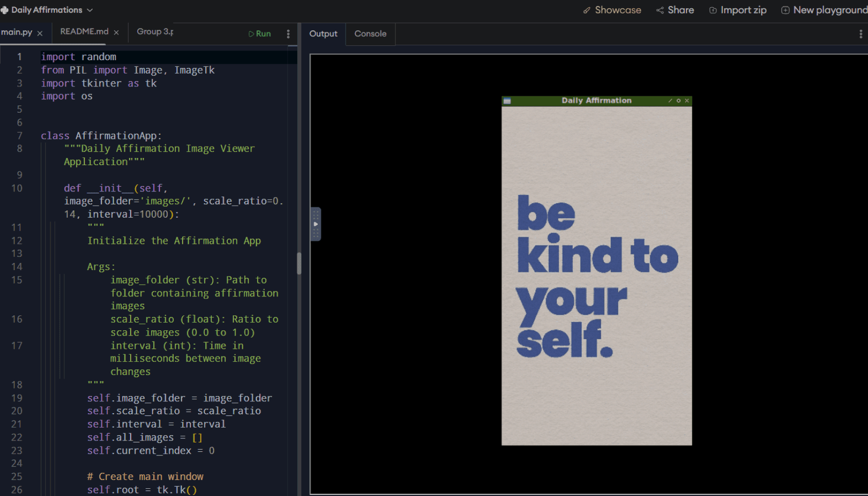Click 'self.scale_ratio = scale_ratio' line

pos(174,411)
